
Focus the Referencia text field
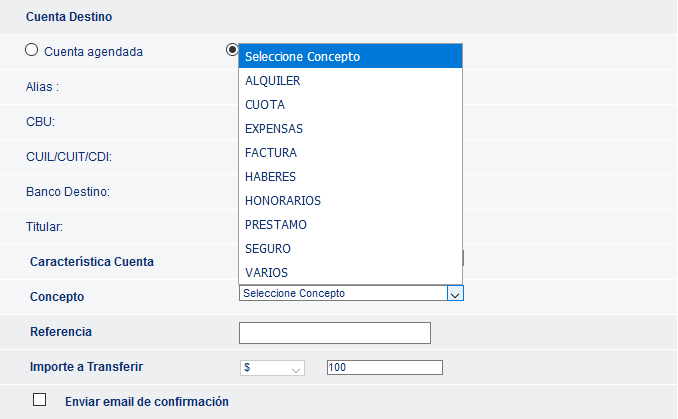(x=335, y=333)
